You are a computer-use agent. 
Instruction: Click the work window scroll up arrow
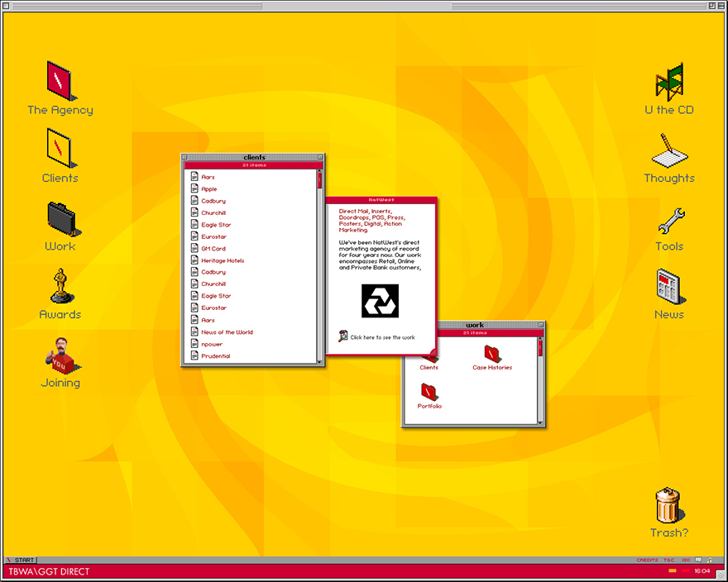click(540, 339)
